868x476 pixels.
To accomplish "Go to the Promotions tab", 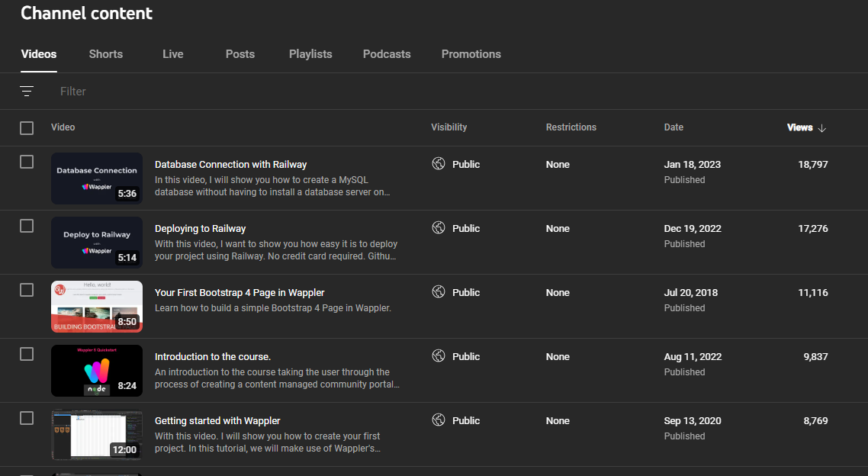I will (471, 54).
